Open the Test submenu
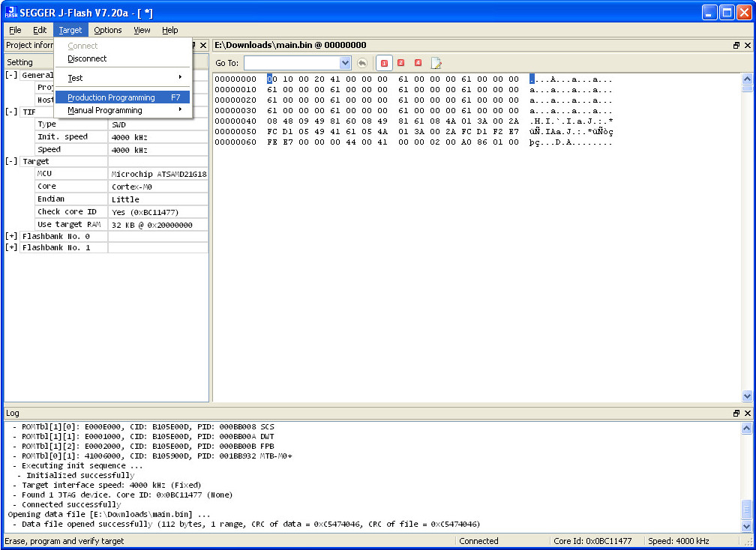This screenshot has height=550, width=756. tap(123, 77)
